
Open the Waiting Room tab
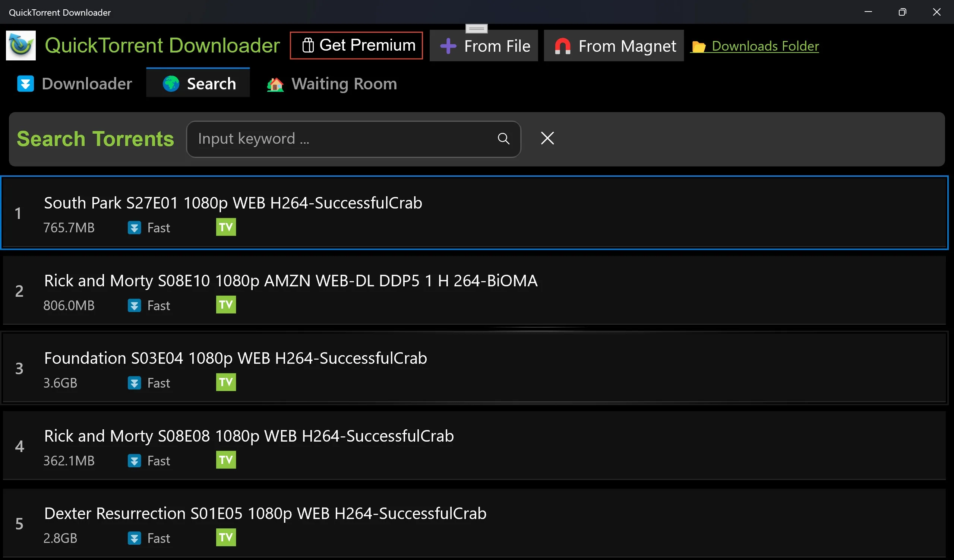click(x=332, y=84)
